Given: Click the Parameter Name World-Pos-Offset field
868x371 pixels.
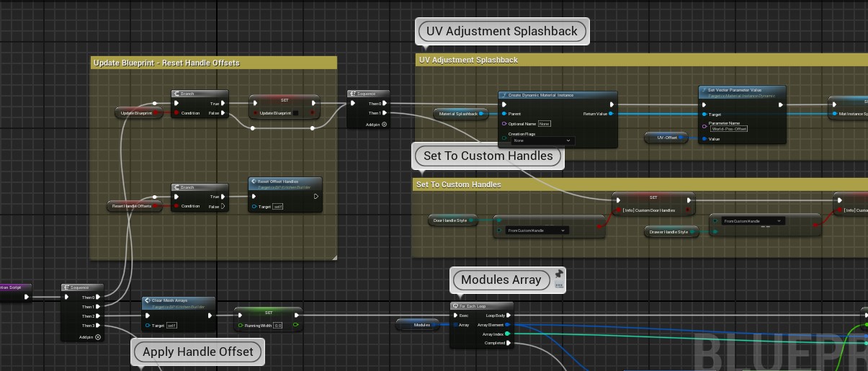Looking at the screenshot, I should 729,128.
